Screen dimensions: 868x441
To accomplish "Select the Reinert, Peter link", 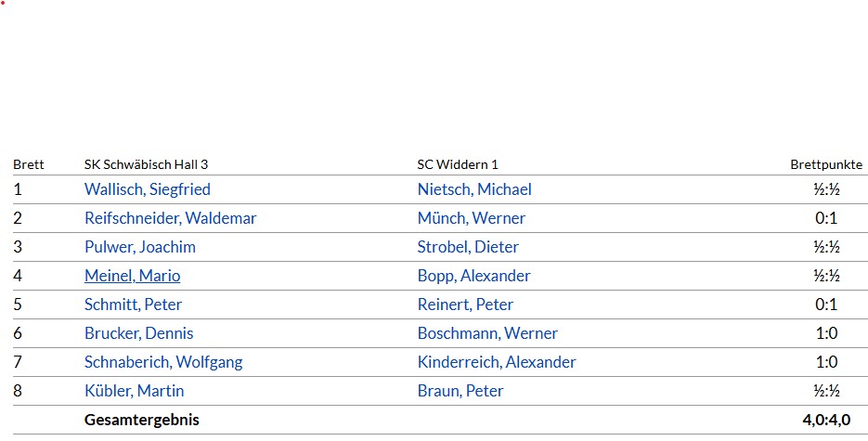I will (x=465, y=305).
